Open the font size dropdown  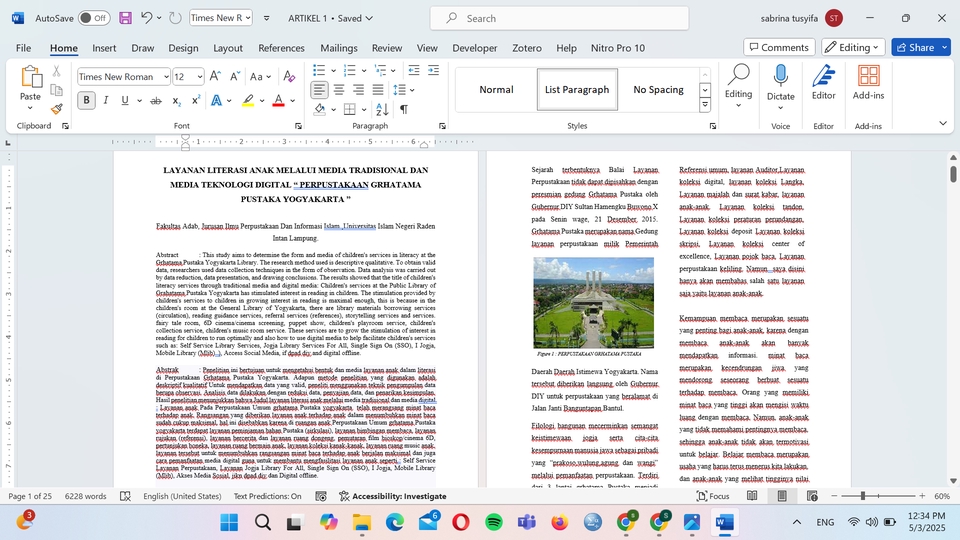200,77
